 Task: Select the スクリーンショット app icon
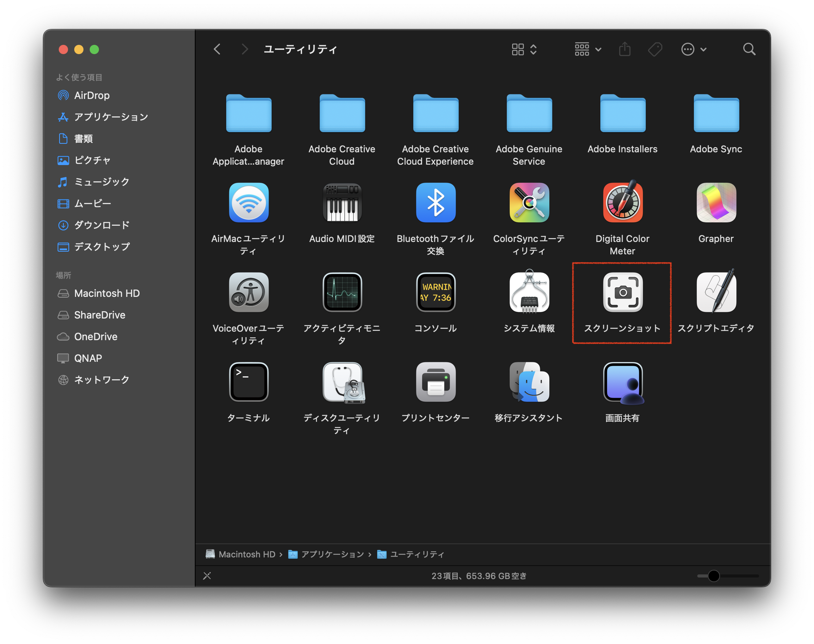pyautogui.click(x=623, y=292)
